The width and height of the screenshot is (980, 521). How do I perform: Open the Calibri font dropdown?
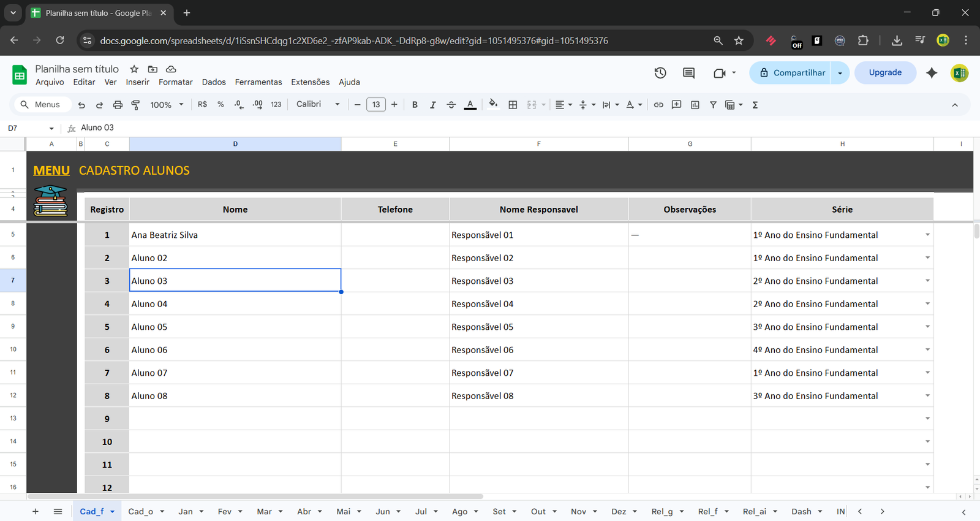[x=318, y=104]
